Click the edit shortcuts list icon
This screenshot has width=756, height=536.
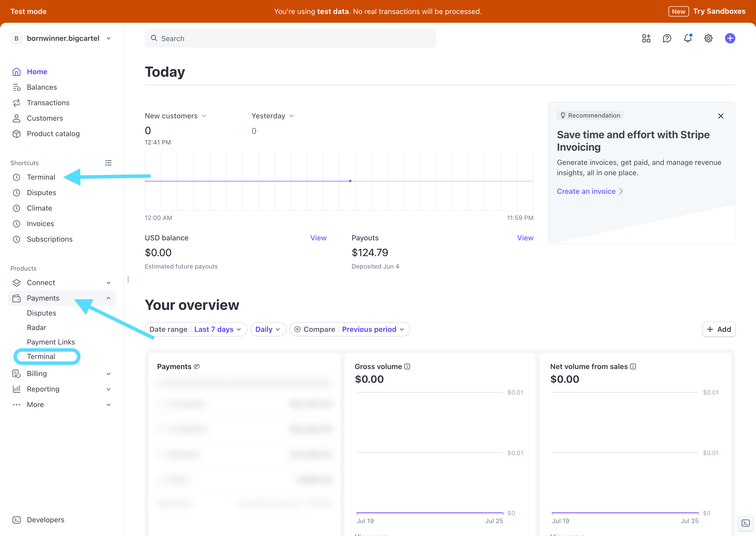108,163
